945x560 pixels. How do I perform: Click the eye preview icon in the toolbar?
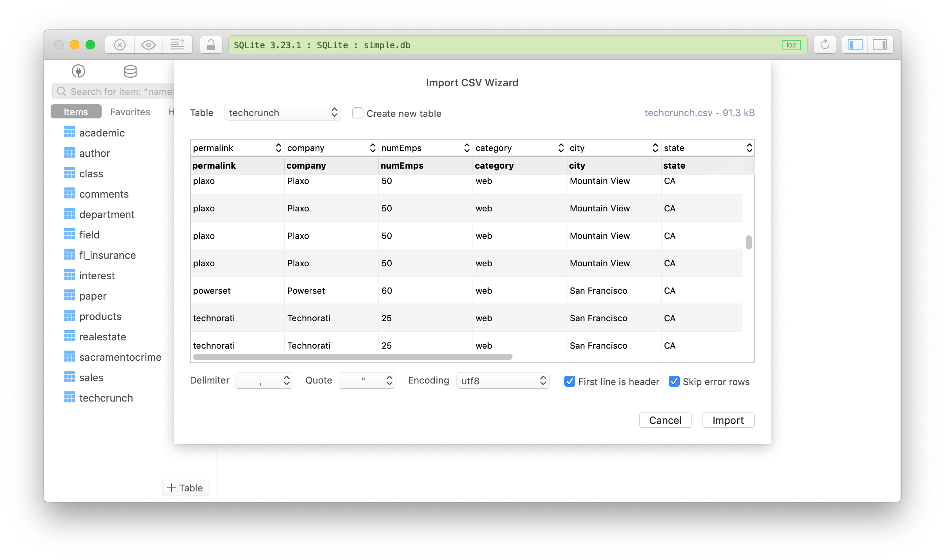pyautogui.click(x=148, y=44)
